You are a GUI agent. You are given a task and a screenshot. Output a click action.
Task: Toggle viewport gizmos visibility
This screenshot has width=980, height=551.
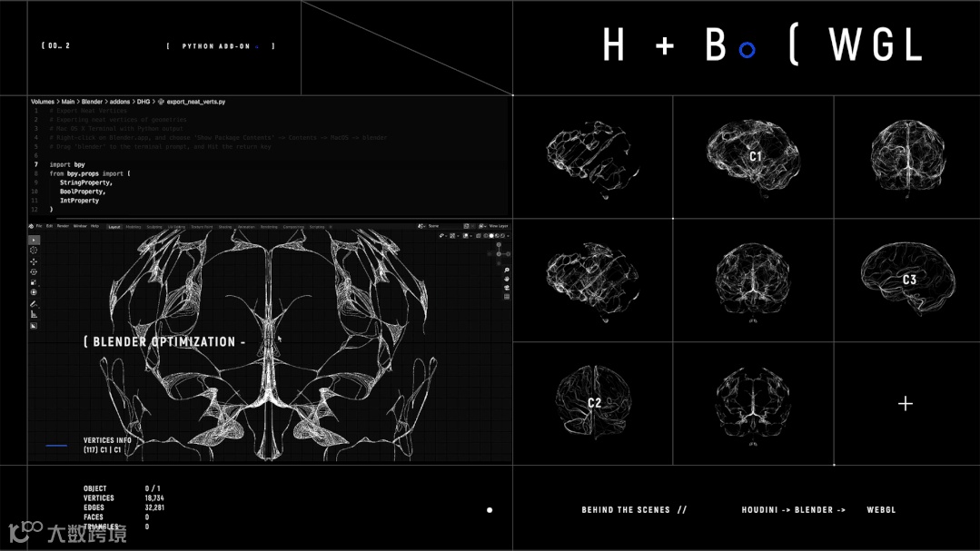point(452,235)
